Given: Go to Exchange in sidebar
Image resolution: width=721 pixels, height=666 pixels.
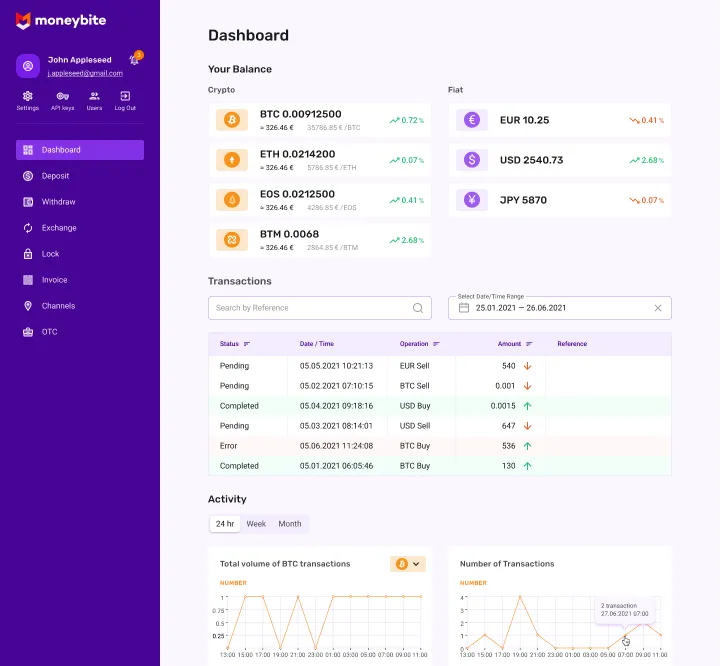Looking at the screenshot, I should pos(59,228).
